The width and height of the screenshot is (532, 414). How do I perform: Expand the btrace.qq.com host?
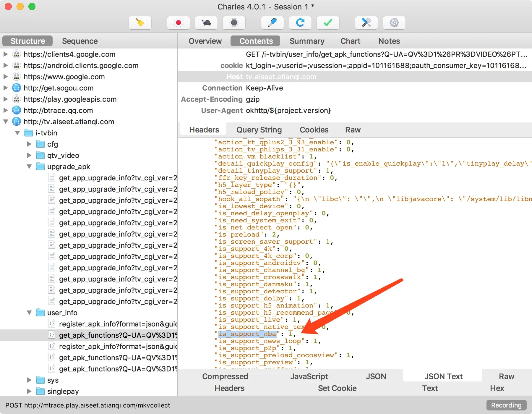(x=6, y=110)
